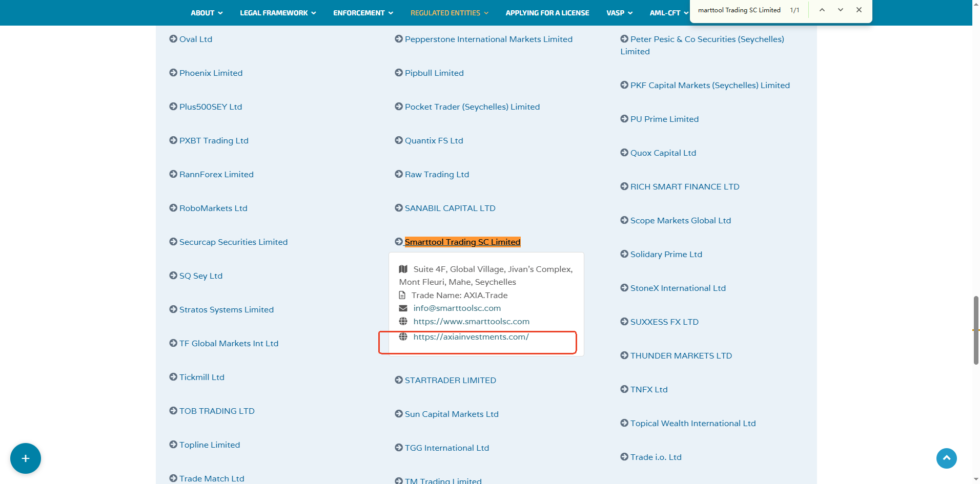Viewport: 980px width, 484px height.
Task: Click the blue plus floating button
Action: tap(26, 458)
